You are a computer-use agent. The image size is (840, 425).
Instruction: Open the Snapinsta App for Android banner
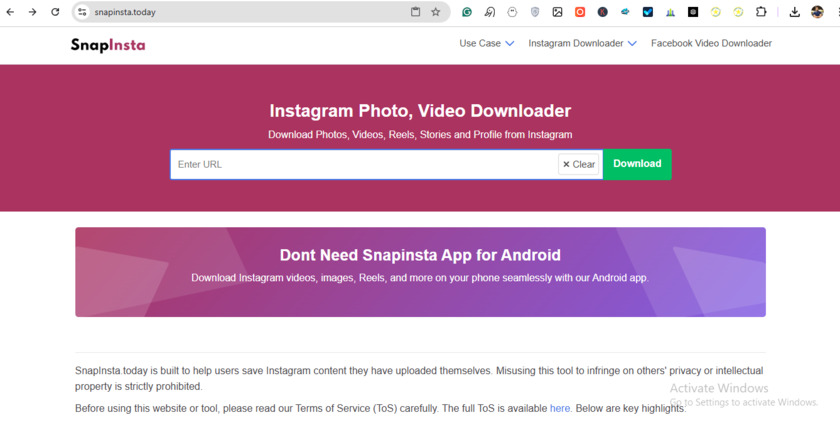pos(420,272)
